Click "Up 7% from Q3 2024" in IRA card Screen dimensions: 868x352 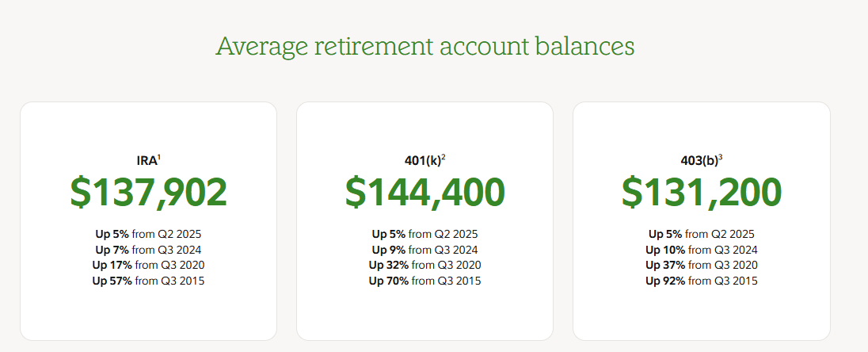click(148, 250)
